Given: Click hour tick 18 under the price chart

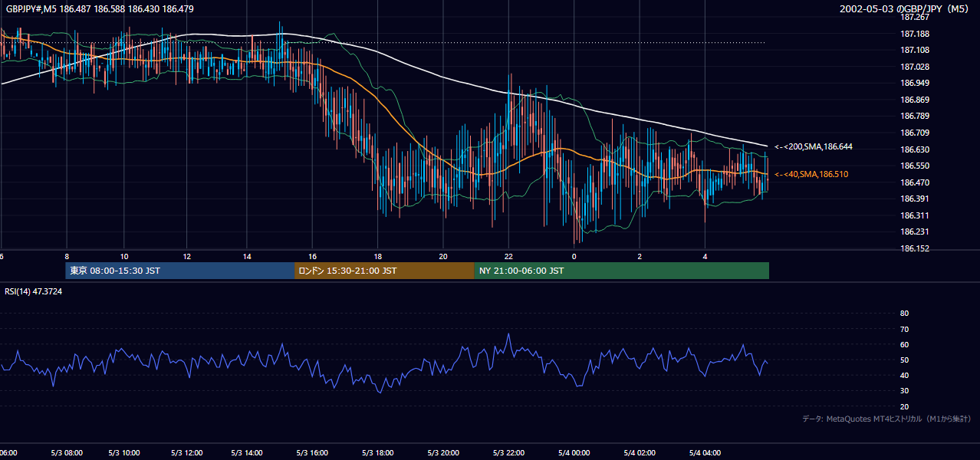Looking at the screenshot, I should click(377, 256).
